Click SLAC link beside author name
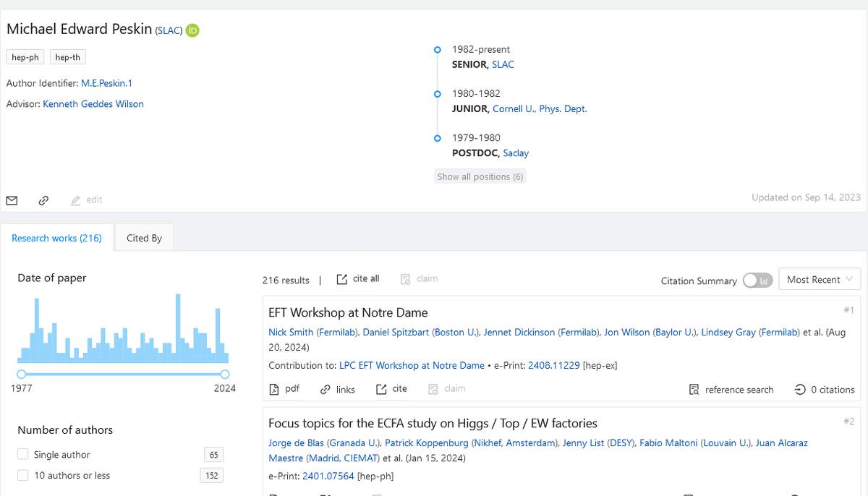This screenshot has height=496, width=868. [x=169, y=31]
